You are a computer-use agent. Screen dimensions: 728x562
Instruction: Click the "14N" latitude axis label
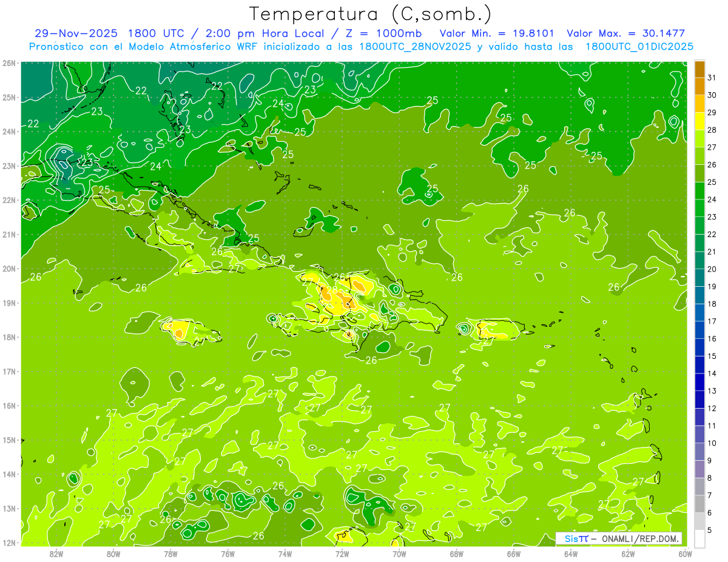[x=9, y=474]
